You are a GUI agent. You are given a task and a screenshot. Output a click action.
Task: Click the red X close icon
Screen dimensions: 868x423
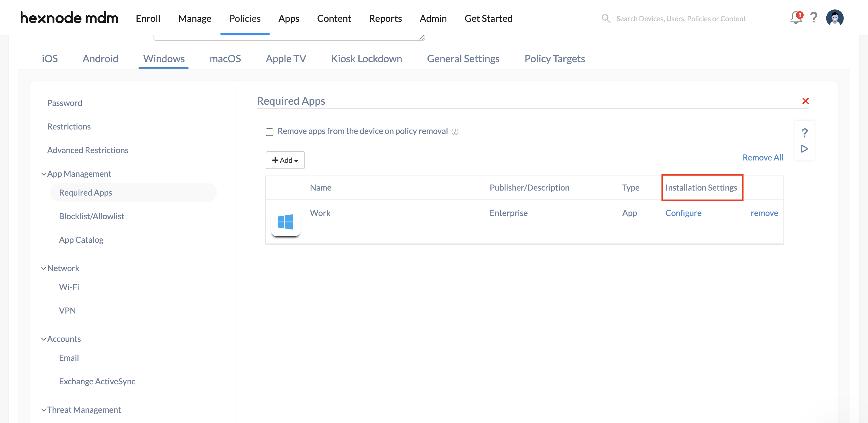tap(805, 101)
